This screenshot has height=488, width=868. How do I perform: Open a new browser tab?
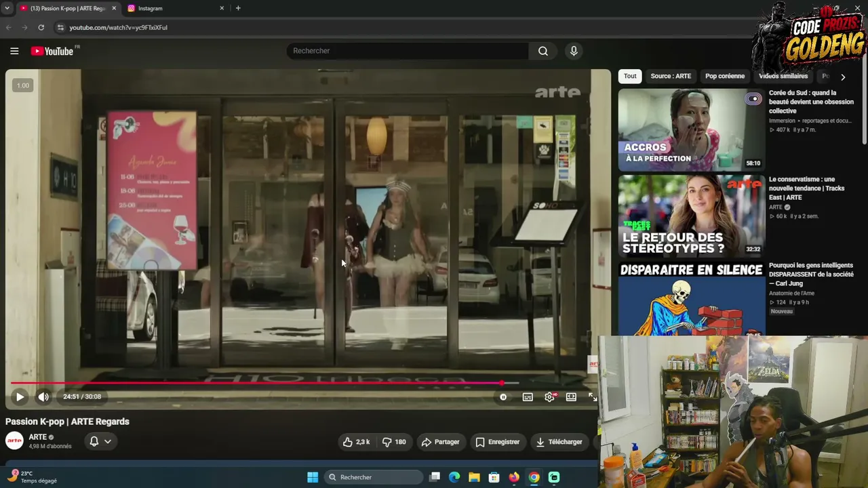point(238,8)
